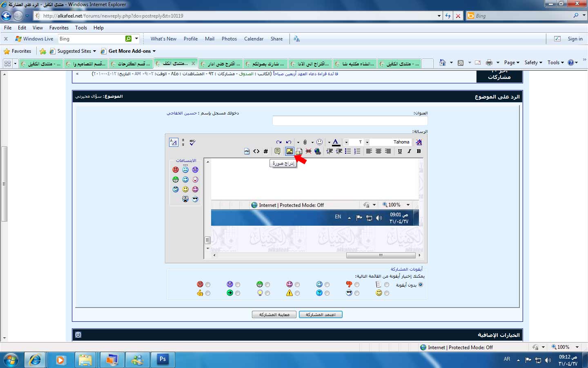Click the Bold formatting button
This screenshot has height=368, width=588.
coord(419,151)
